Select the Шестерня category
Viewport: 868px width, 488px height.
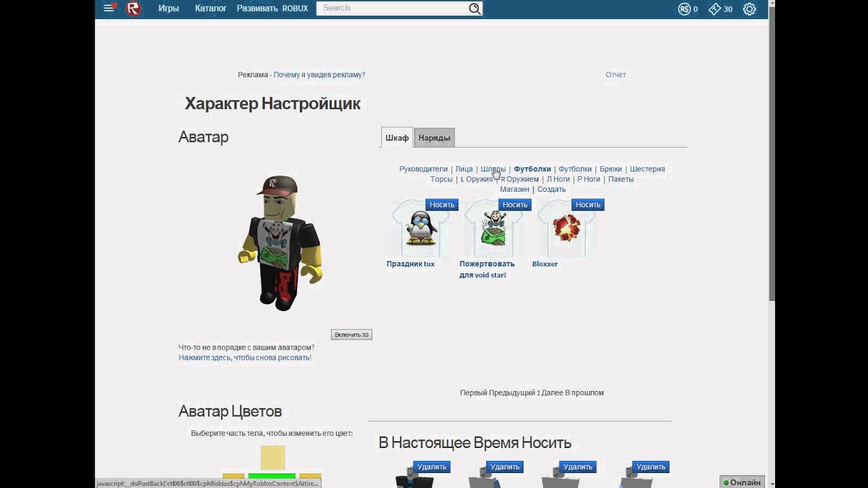pyautogui.click(x=647, y=169)
